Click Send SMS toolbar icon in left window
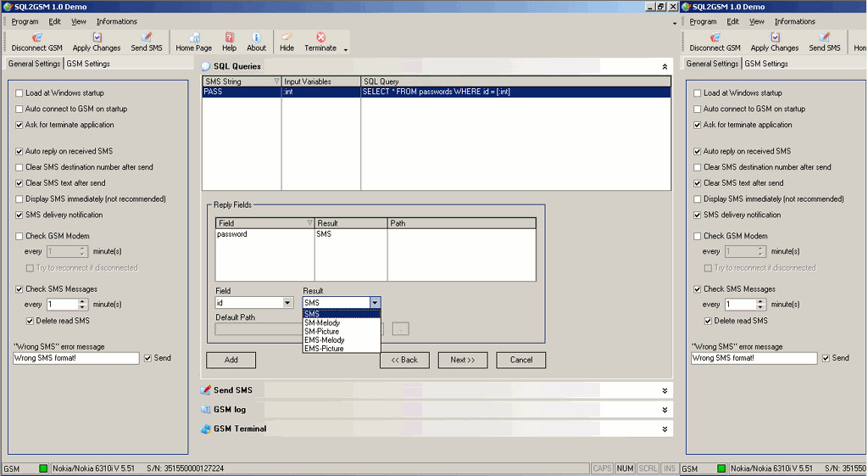868x476 pixels. pyautogui.click(x=147, y=37)
